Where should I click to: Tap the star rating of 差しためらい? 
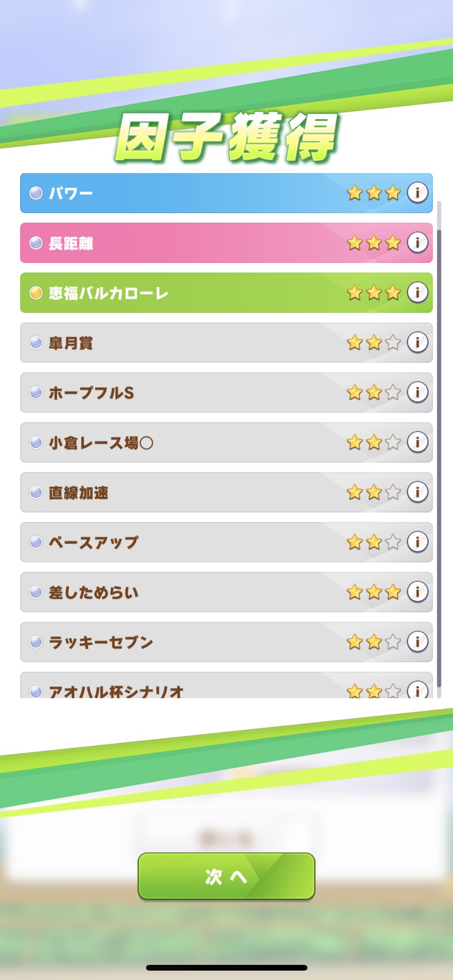coord(374,592)
